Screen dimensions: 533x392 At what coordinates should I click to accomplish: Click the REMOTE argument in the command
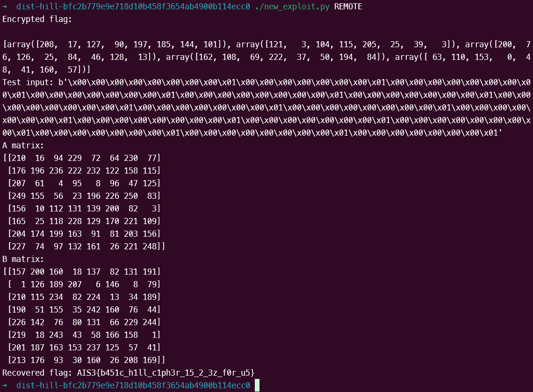[x=348, y=7]
